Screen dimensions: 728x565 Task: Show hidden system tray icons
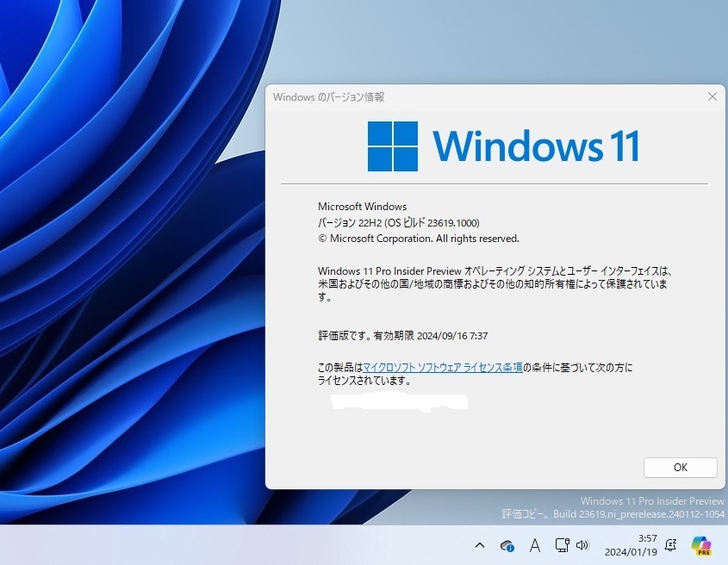pos(480,545)
